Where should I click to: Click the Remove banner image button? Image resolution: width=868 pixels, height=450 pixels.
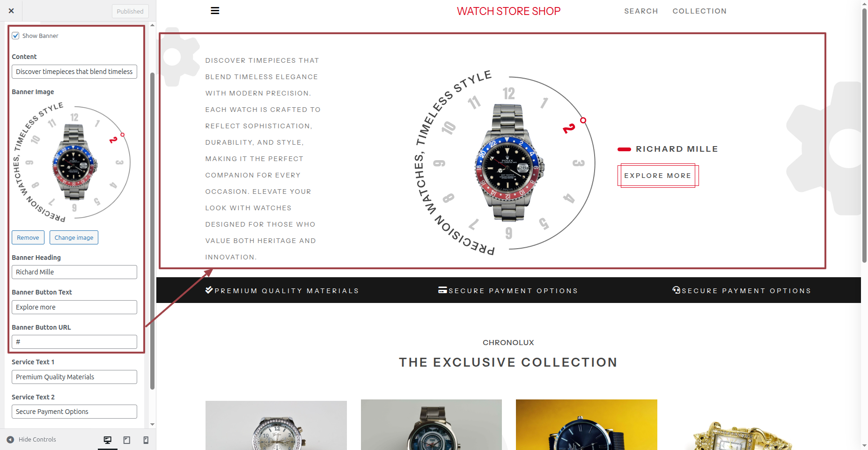(28, 237)
